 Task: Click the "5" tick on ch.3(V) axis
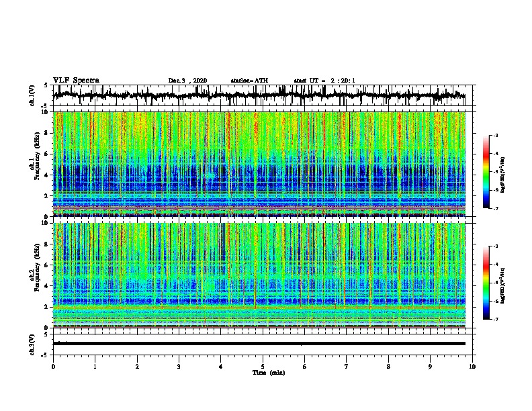click(46, 334)
